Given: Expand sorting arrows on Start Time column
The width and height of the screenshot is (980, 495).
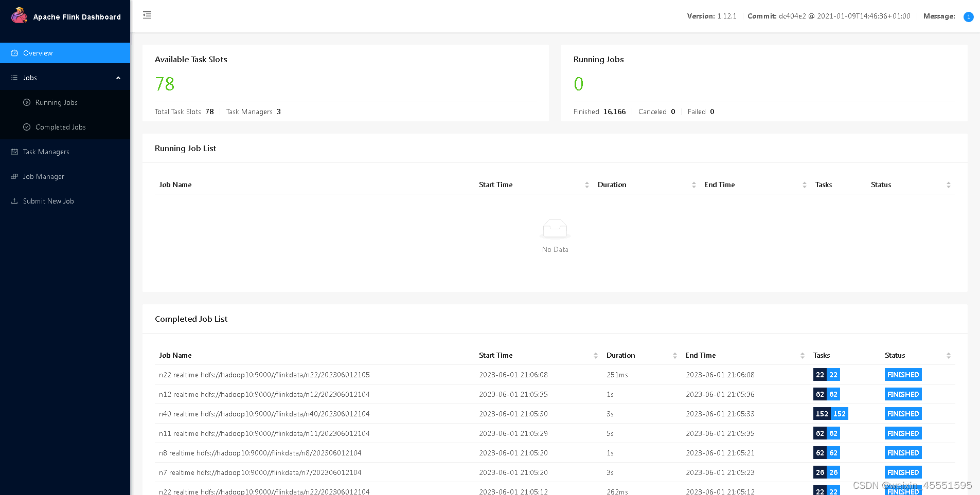Looking at the screenshot, I should point(587,185).
